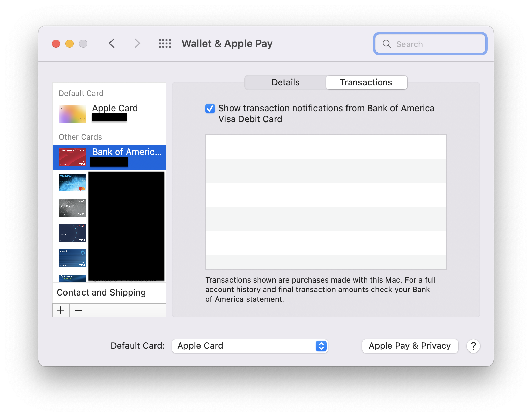Select the Barclays Mastercard thumbnail
The height and width of the screenshot is (417, 532).
72,183
